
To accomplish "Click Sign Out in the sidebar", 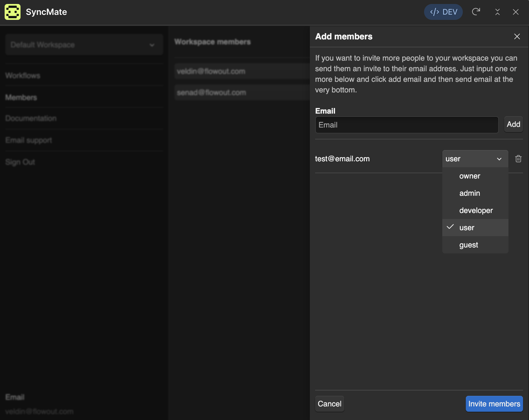I will pyautogui.click(x=20, y=162).
